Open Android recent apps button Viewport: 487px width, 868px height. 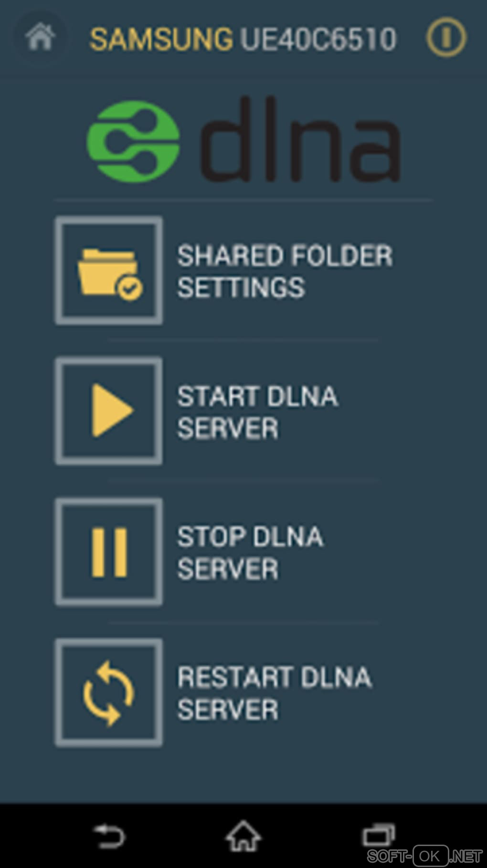(379, 836)
